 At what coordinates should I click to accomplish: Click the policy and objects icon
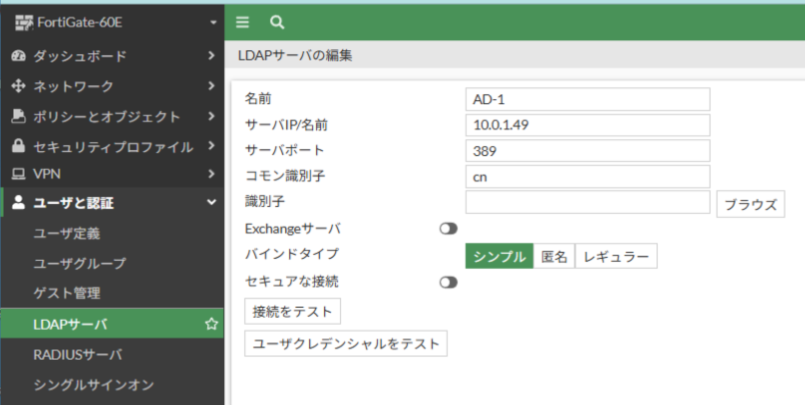tap(18, 116)
